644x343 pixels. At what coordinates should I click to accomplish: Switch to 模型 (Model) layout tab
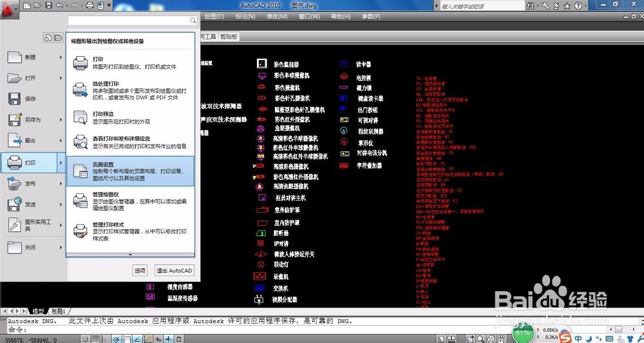(x=38, y=311)
